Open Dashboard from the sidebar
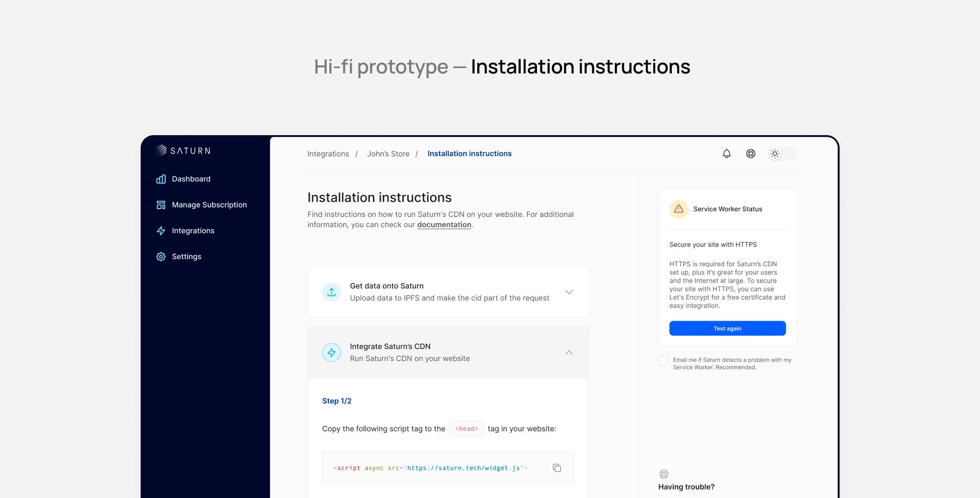Image resolution: width=980 pixels, height=498 pixels. pos(191,179)
